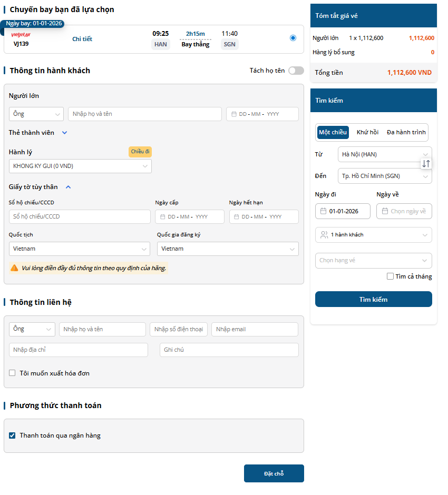This screenshot has height=495, width=448.
Task: Click the passenger icon in 1 hành khách
Action: click(324, 235)
